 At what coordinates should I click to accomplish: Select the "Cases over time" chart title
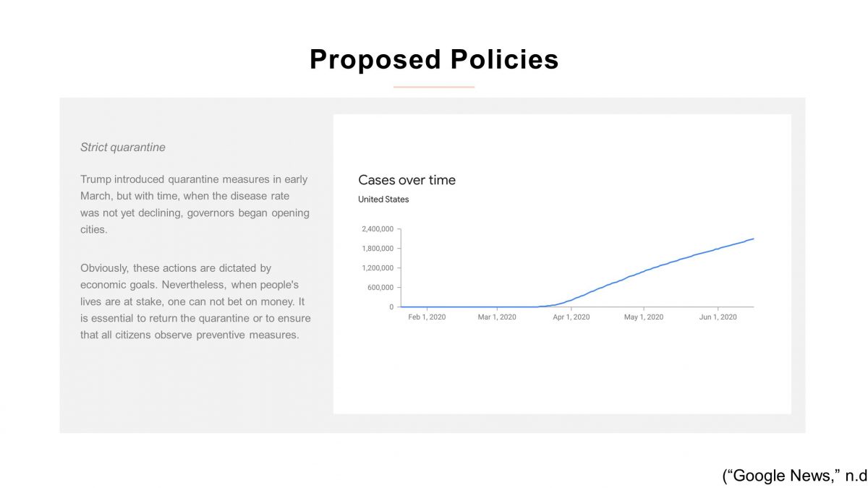[407, 180]
